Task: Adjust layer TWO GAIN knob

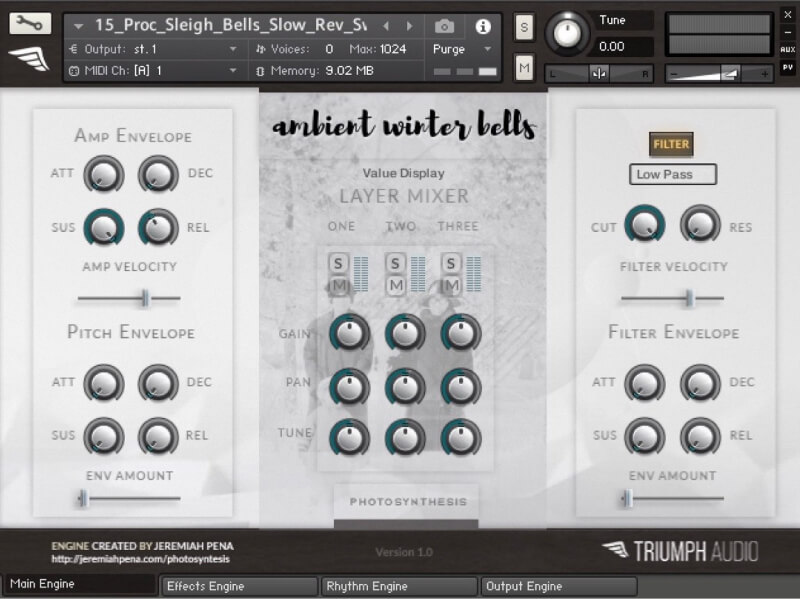Action: click(405, 333)
